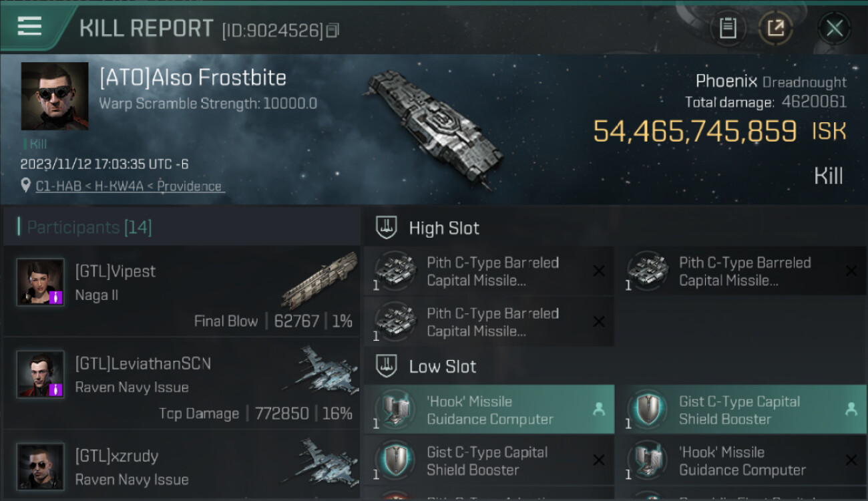This screenshot has height=501, width=868.
Task: Select the highlighted 'Hook' Missile Guidance Computer
Action: click(489, 410)
